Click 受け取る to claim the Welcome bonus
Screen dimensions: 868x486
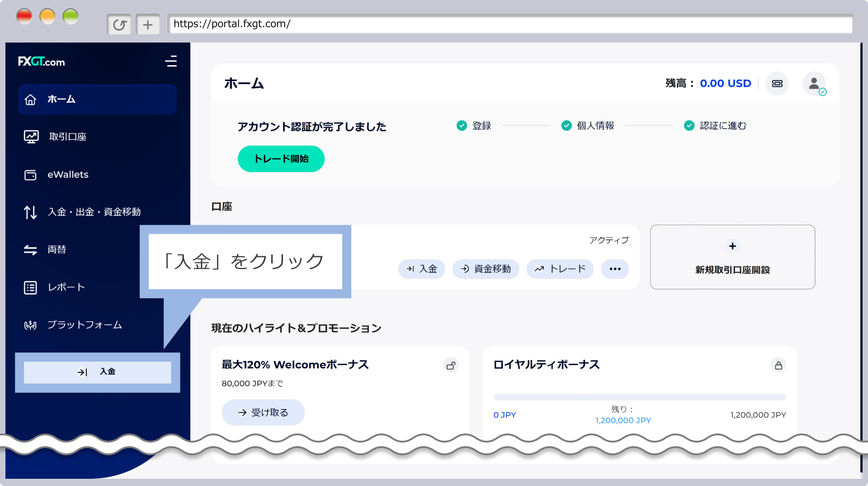263,412
